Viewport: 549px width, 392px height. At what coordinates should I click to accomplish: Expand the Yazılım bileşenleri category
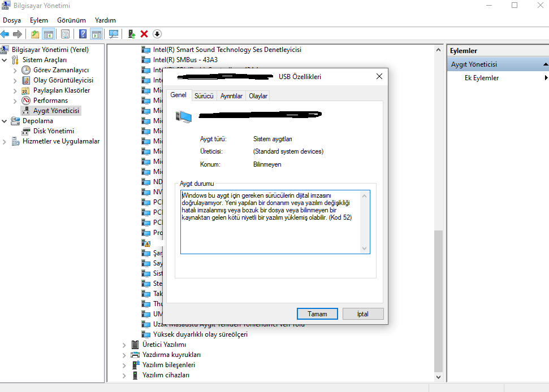(124, 365)
